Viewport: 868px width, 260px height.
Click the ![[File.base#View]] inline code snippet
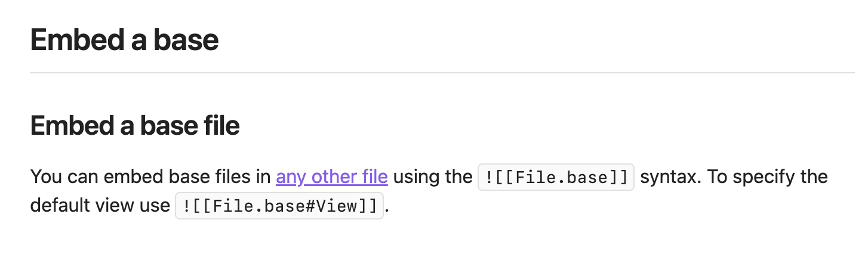(x=279, y=206)
